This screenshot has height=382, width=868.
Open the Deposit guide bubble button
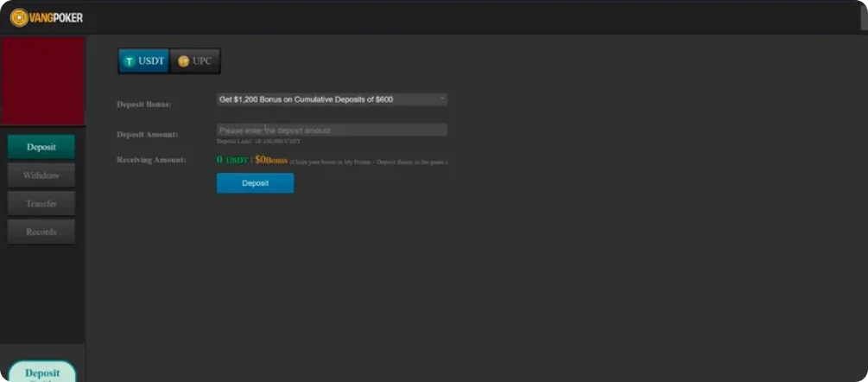(42, 372)
